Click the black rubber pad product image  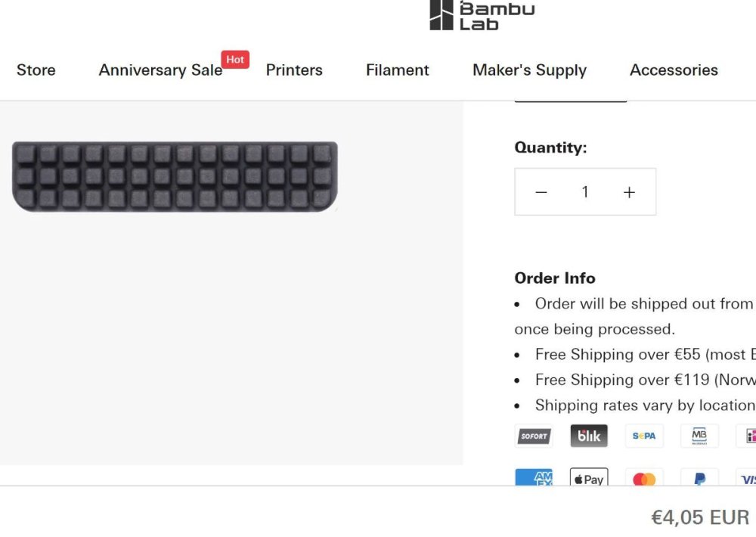[175, 176]
